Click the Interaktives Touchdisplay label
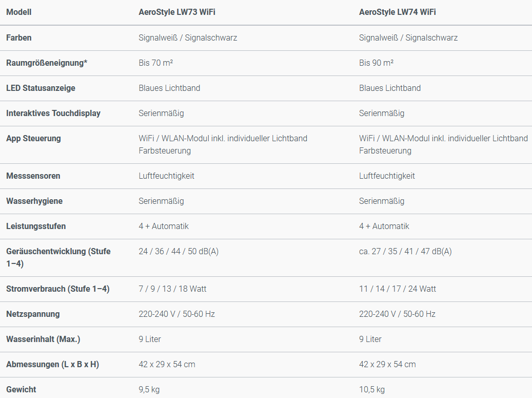532x398 pixels. [x=53, y=113]
